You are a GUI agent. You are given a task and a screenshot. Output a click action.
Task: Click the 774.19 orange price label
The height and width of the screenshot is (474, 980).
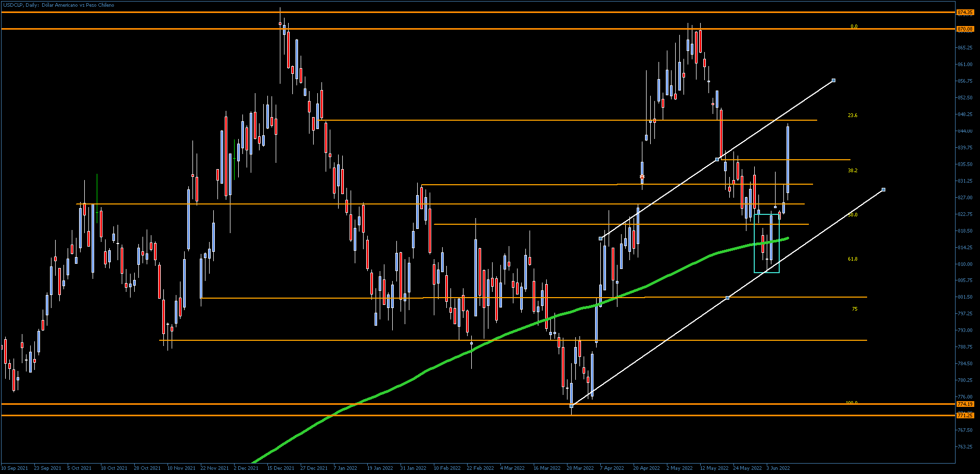[x=965, y=404]
